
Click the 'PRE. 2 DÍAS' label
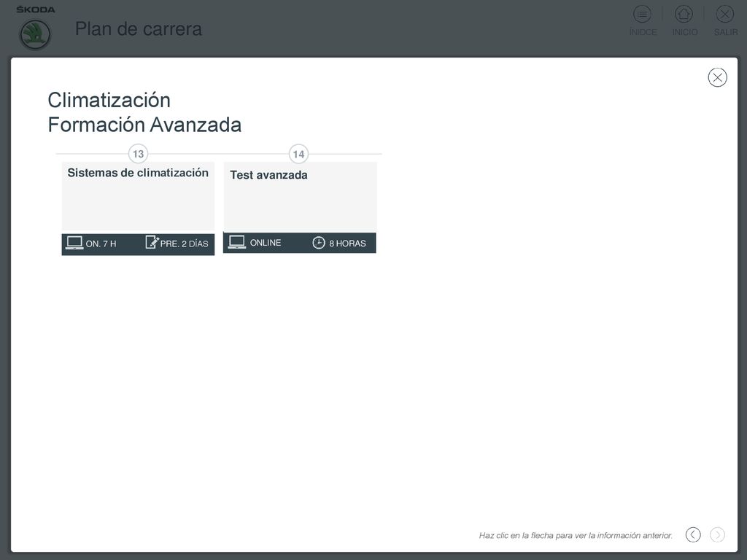pos(185,244)
